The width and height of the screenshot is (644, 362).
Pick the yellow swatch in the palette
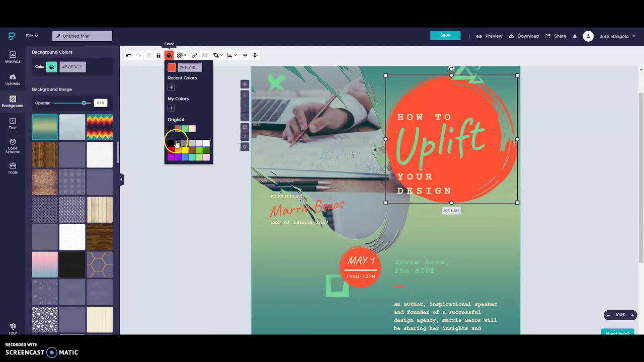coord(185,150)
